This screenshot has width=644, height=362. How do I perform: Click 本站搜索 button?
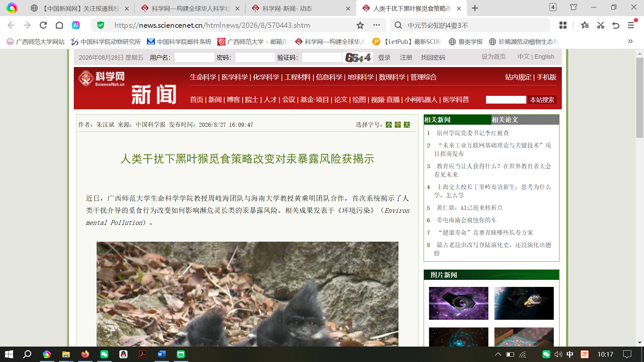542,100
